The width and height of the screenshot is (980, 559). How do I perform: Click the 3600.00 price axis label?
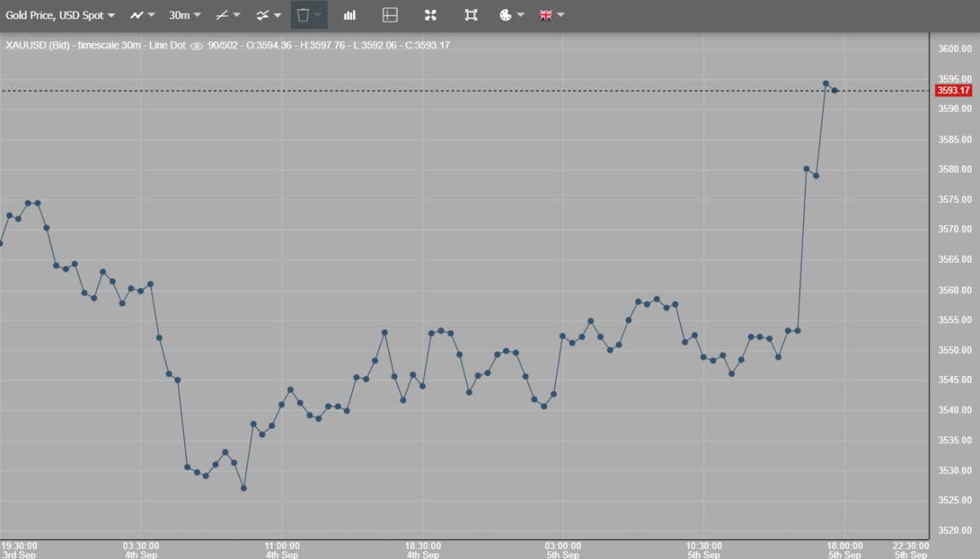954,49
